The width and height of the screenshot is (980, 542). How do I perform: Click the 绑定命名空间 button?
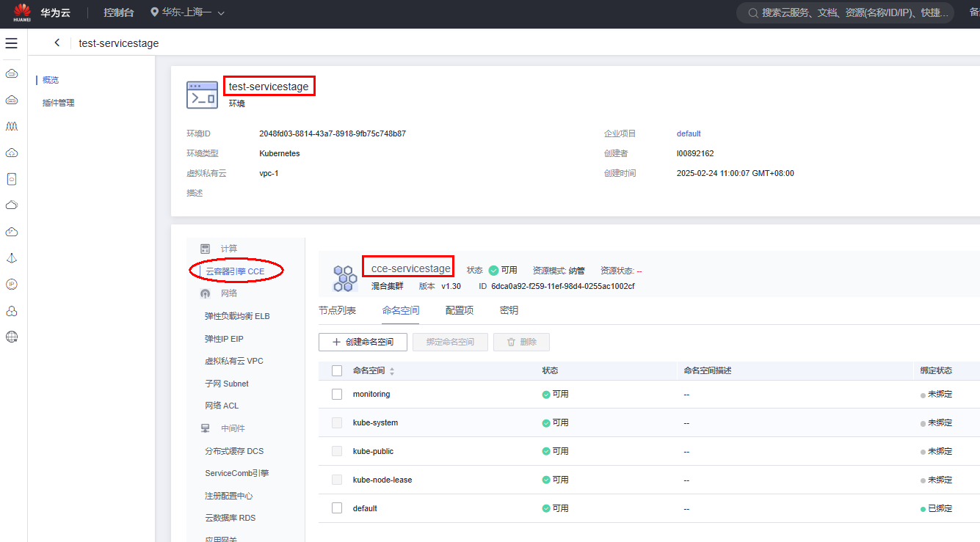[449, 342]
